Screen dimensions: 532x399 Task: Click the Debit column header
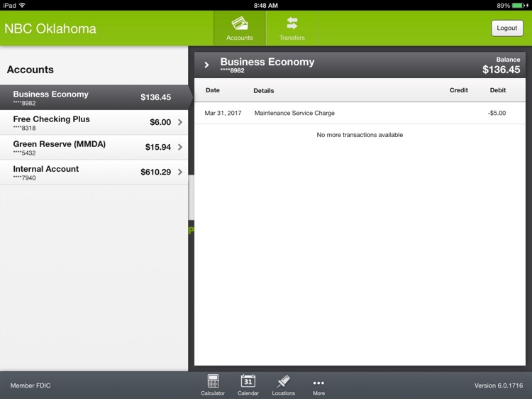point(498,90)
